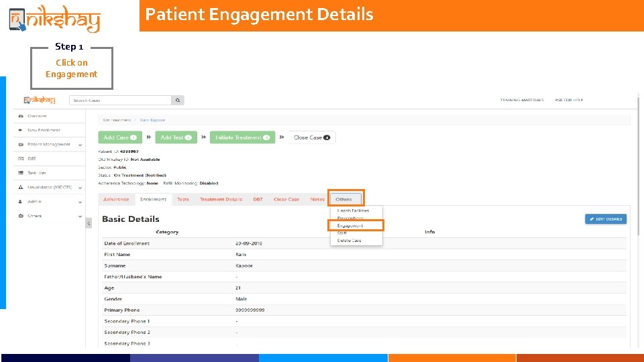Open the DBT tab
The image size is (644, 362).
[x=258, y=199]
